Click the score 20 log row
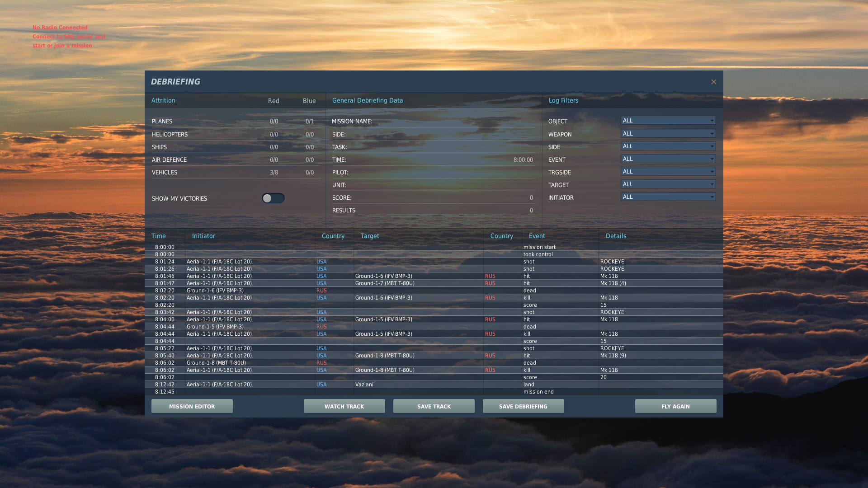This screenshot has width=868, height=488. click(434, 377)
